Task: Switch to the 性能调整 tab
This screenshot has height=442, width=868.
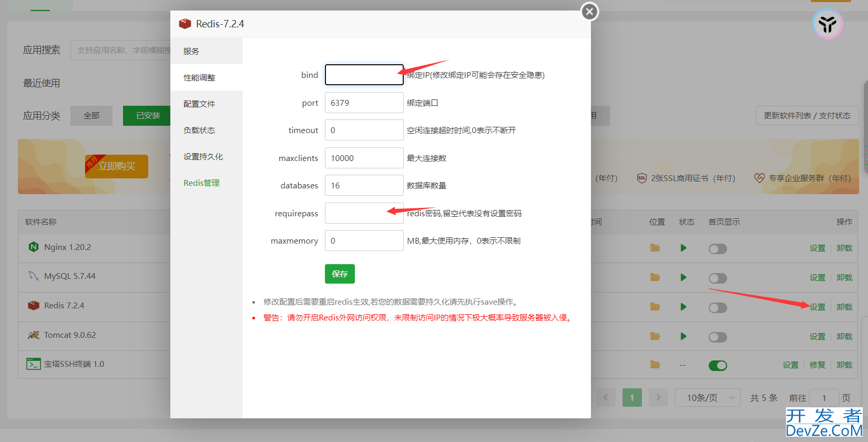Action: pyautogui.click(x=207, y=77)
